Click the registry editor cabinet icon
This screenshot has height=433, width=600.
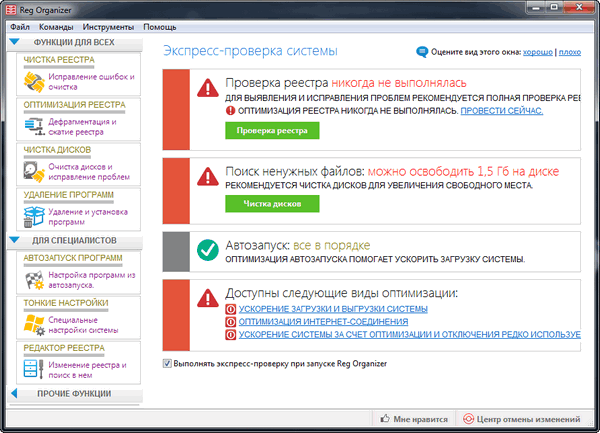click(x=34, y=370)
